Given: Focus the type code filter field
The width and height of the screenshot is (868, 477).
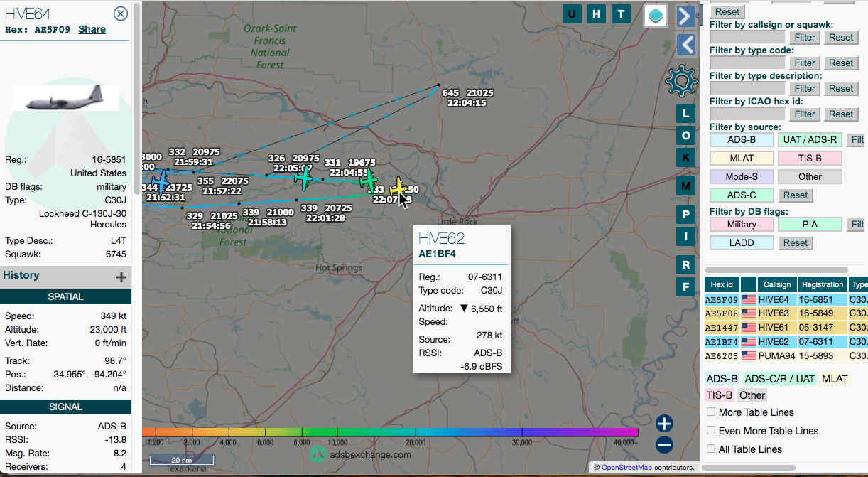Looking at the screenshot, I should coord(747,63).
